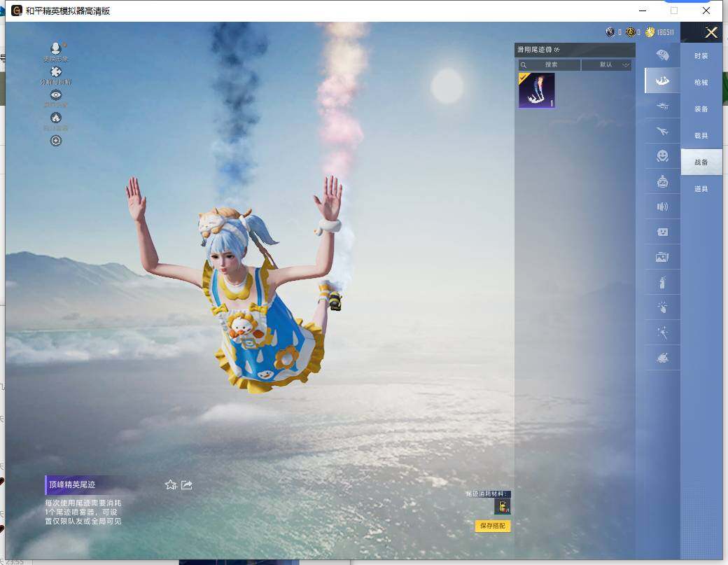Close the emulator window
The width and height of the screenshot is (728, 565).
point(706,11)
